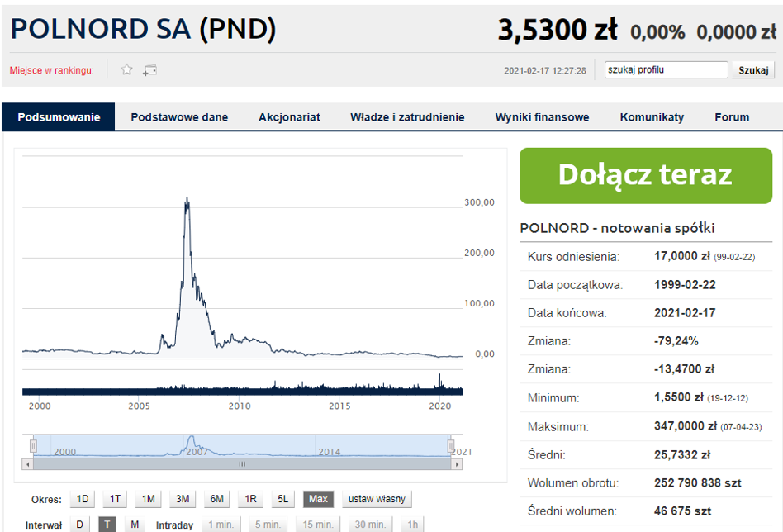Click the left arrow of chart scrollbar
The width and height of the screenshot is (783, 532).
pos(28,464)
